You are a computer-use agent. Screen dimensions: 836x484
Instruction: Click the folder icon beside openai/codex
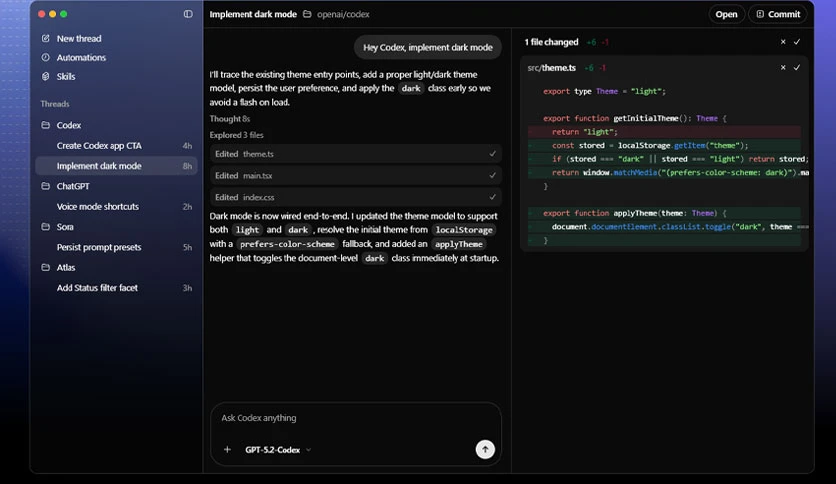(307, 14)
